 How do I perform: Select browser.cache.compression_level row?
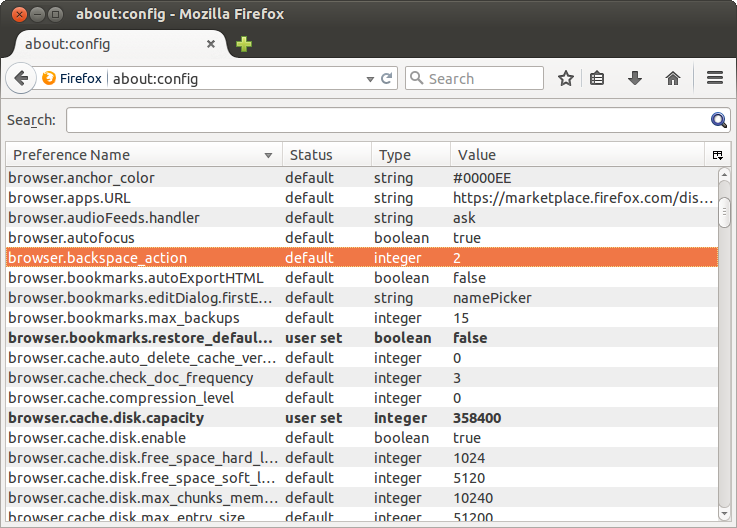click(x=362, y=398)
